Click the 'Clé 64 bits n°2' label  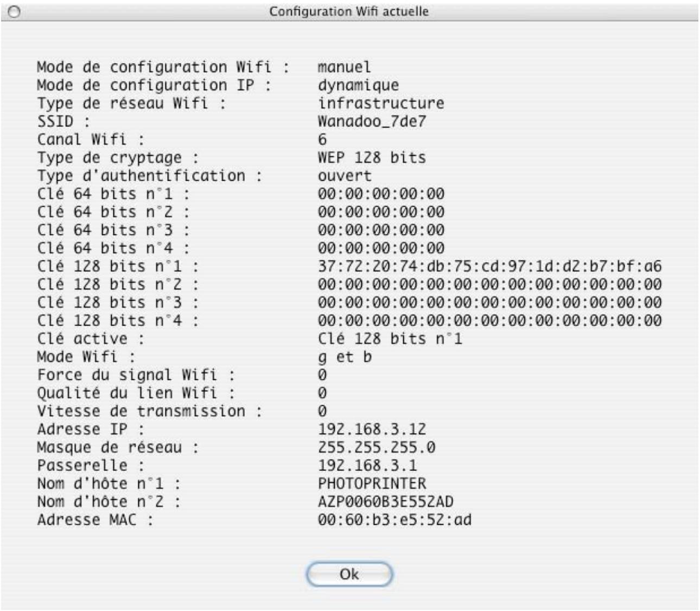113,212
